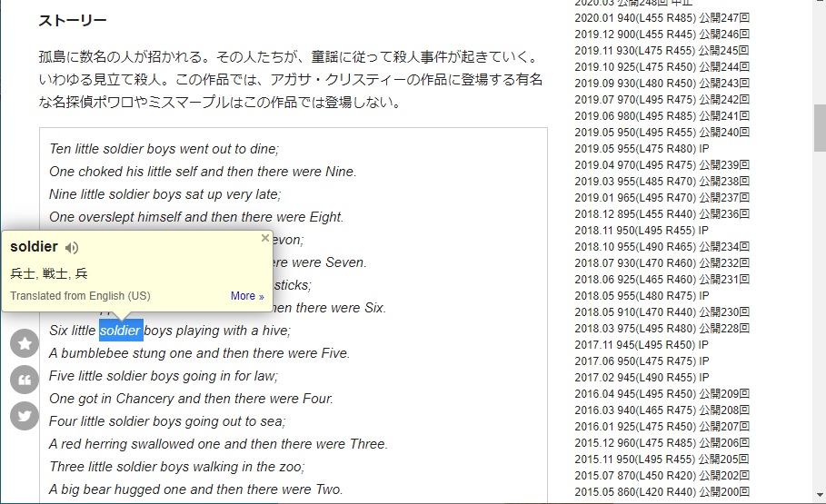This screenshot has height=504, width=826.
Task: Click the 2019.12 900(L455 R445) 公開246回 entry
Action: pyautogui.click(x=662, y=35)
